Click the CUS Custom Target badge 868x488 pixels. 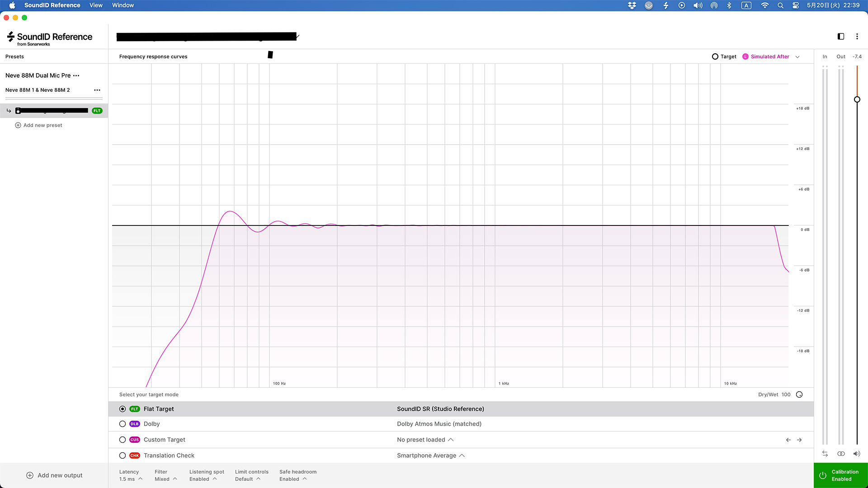(135, 440)
